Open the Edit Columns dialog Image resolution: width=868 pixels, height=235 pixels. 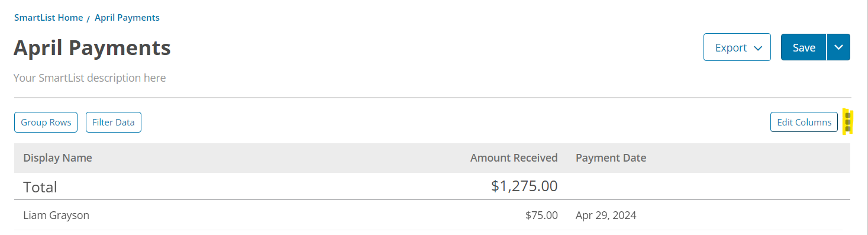(x=804, y=123)
